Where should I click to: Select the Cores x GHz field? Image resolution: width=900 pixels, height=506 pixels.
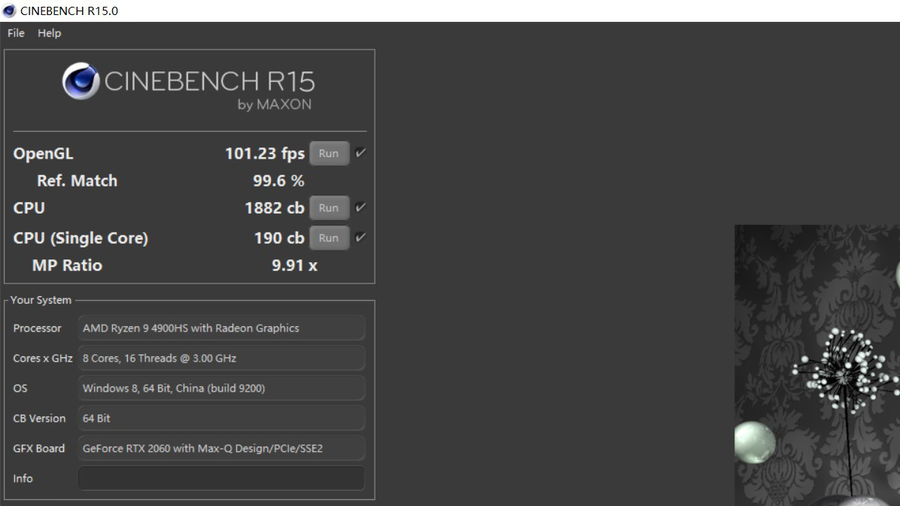click(x=221, y=358)
